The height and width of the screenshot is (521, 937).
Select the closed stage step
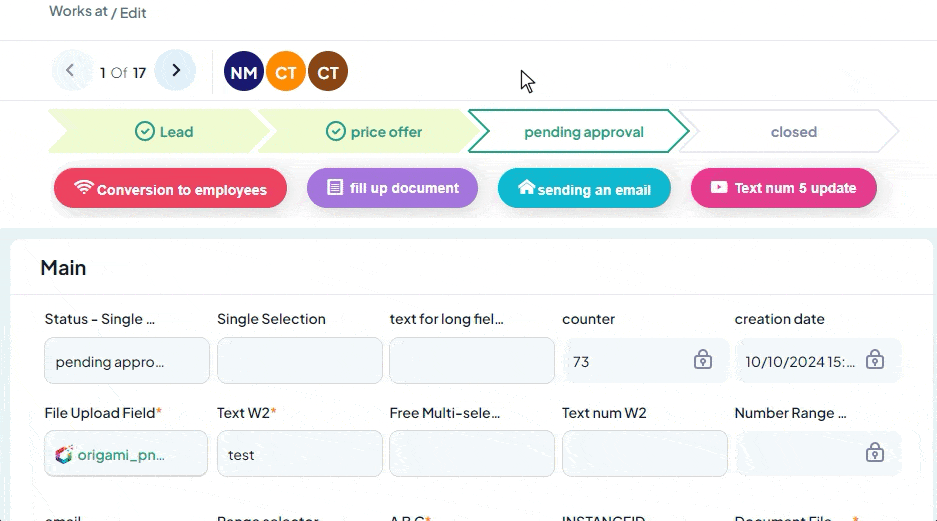[x=793, y=132]
